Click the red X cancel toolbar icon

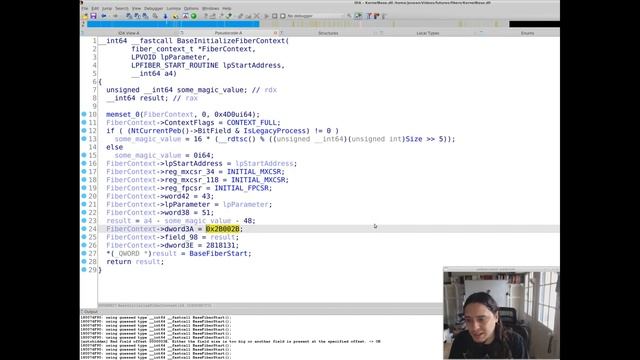[257, 16]
